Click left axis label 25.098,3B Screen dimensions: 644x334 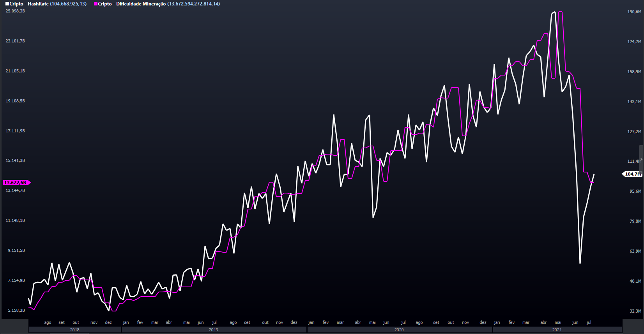point(15,11)
